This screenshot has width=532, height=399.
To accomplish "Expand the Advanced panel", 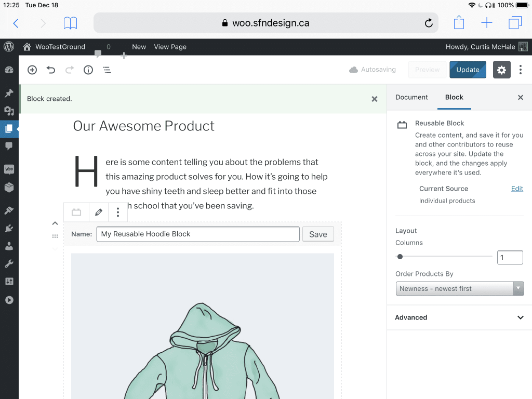I will point(459,317).
